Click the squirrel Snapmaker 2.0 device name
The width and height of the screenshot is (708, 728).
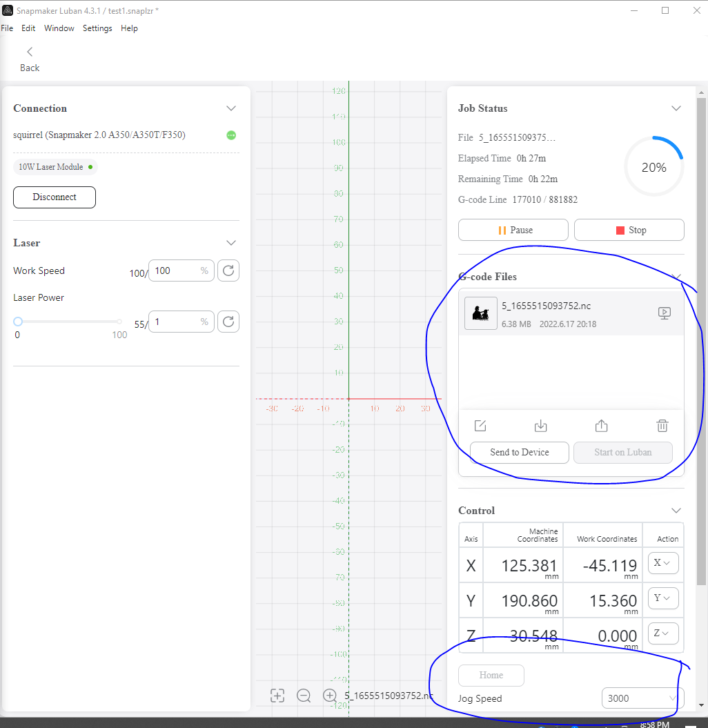click(x=99, y=135)
